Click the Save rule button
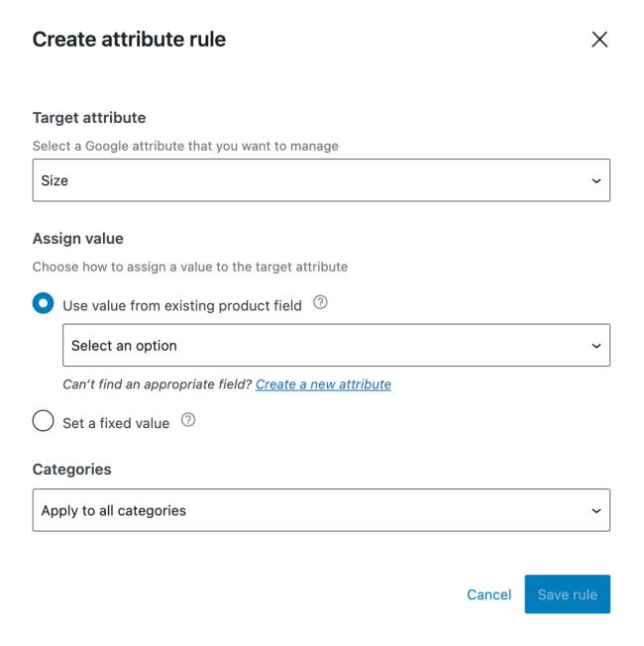 (x=567, y=594)
